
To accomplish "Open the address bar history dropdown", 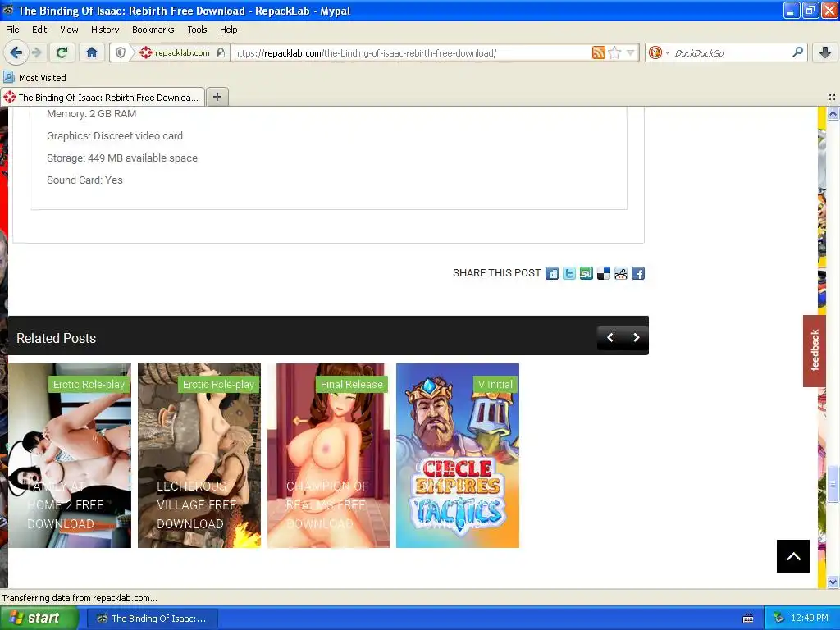I will (x=631, y=52).
